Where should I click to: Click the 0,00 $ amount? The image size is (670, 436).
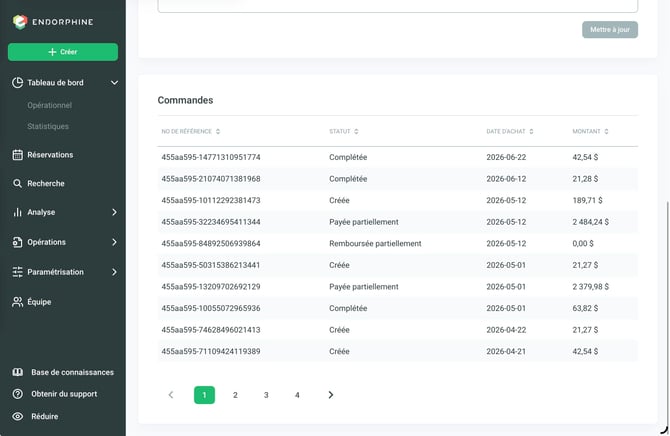point(583,244)
